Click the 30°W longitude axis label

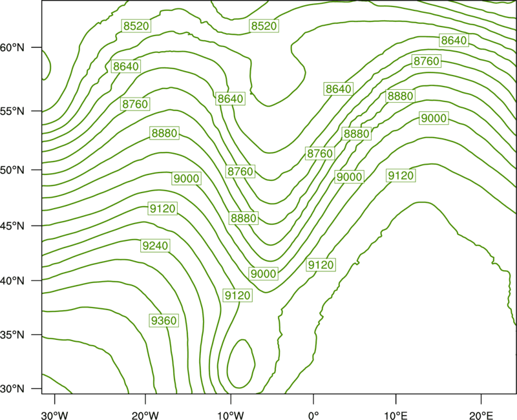click(55, 415)
